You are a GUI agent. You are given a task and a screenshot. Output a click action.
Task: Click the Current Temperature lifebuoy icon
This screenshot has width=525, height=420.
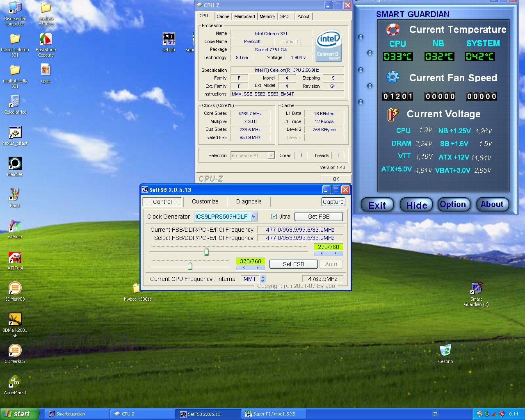pyautogui.click(x=393, y=30)
